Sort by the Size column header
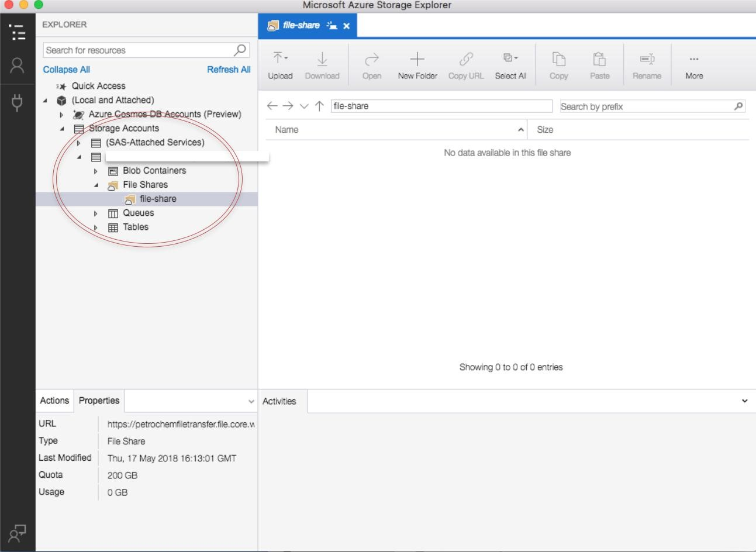 (638, 130)
